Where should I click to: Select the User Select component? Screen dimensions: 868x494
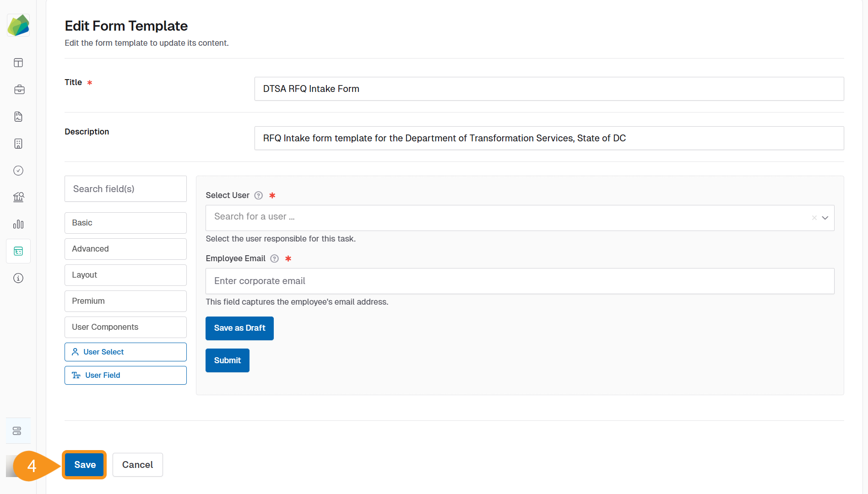(125, 352)
